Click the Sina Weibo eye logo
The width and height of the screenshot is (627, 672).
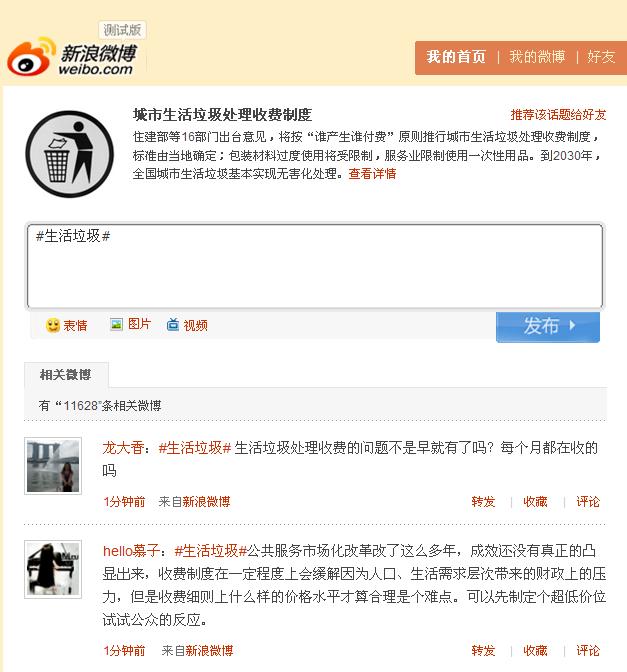click(x=31, y=57)
